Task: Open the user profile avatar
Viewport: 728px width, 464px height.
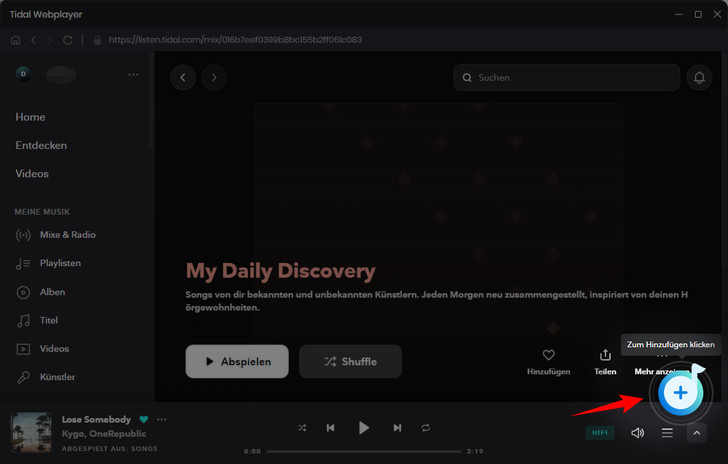Action: click(x=23, y=74)
